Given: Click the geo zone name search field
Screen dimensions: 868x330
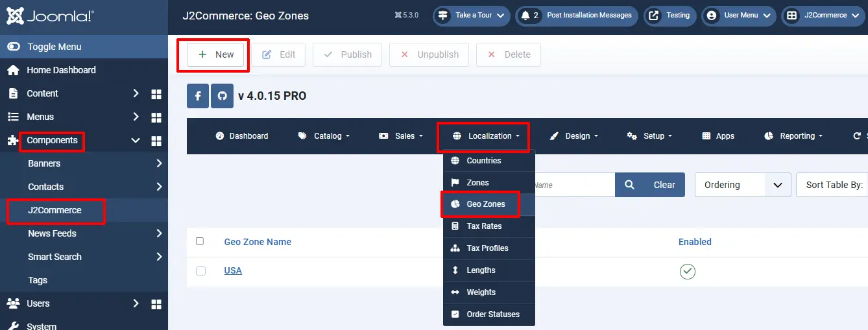Looking at the screenshot, I should coord(575,185).
